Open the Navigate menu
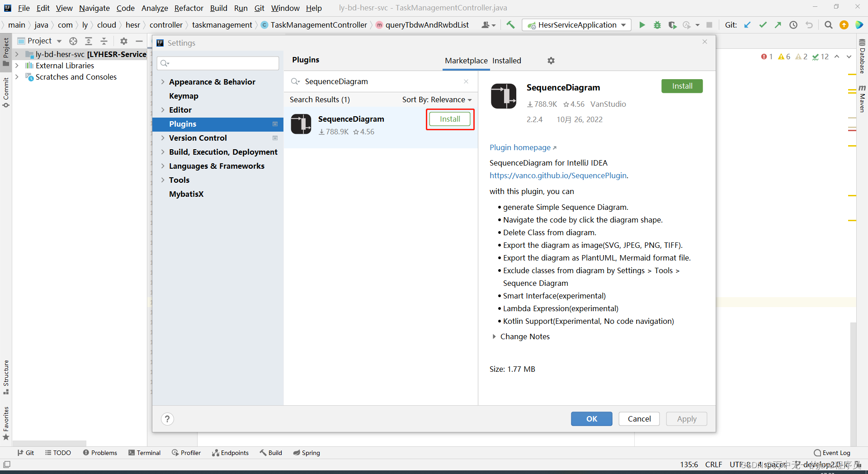Screen dimensions: 868x474 click(94, 8)
